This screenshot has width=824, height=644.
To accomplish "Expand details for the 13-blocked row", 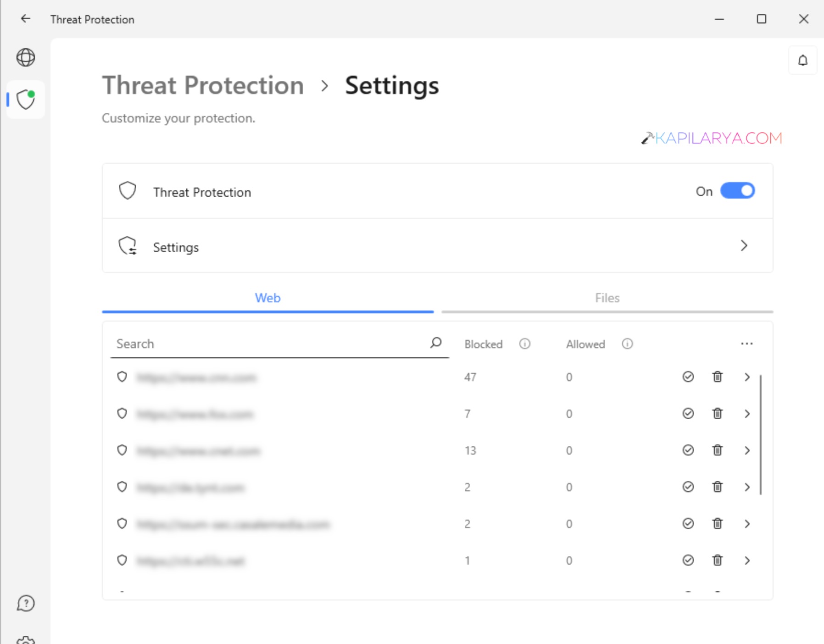I will (x=747, y=450).
